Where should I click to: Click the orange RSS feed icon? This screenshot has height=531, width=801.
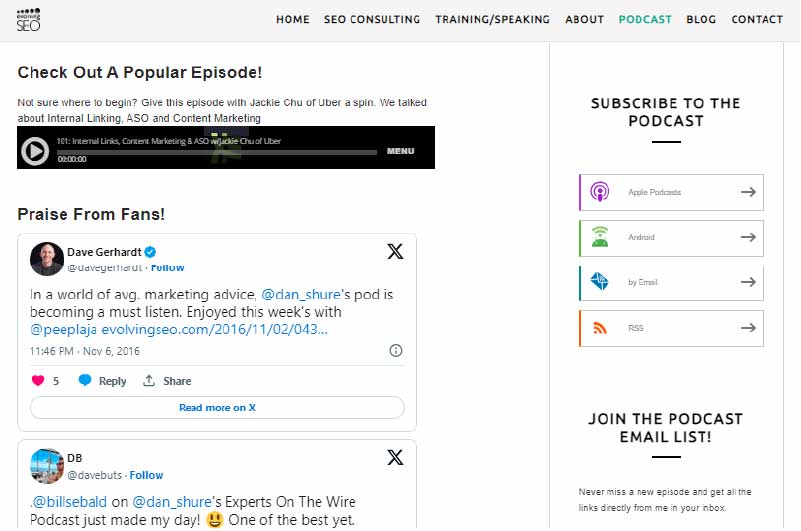pyautogui.click(x=600, y=328)
